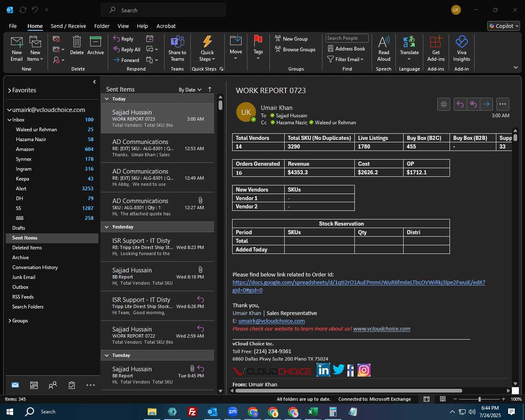Create a New Group
The height and width of the screenshot is (420, 525).
click(x=291, y=39)
